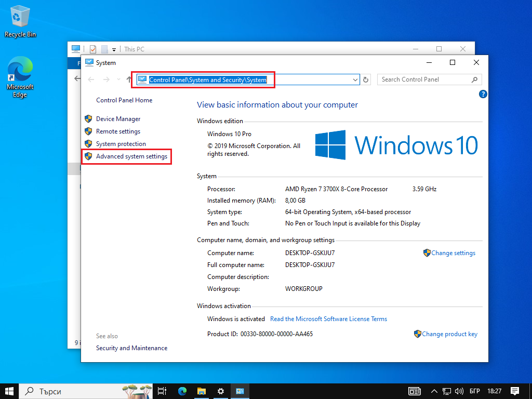The height and width of the screenshot is (399, 532).
Task: Open Advanced system settings
Action: coord(131,156)
